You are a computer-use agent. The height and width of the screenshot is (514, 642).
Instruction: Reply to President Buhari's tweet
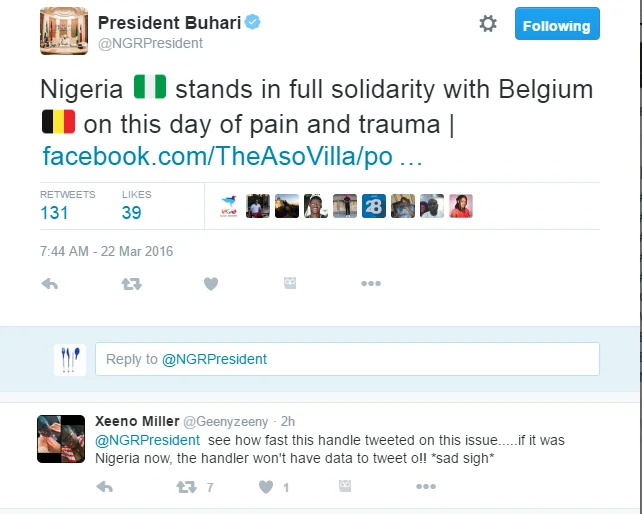click(x=50, y=284)
